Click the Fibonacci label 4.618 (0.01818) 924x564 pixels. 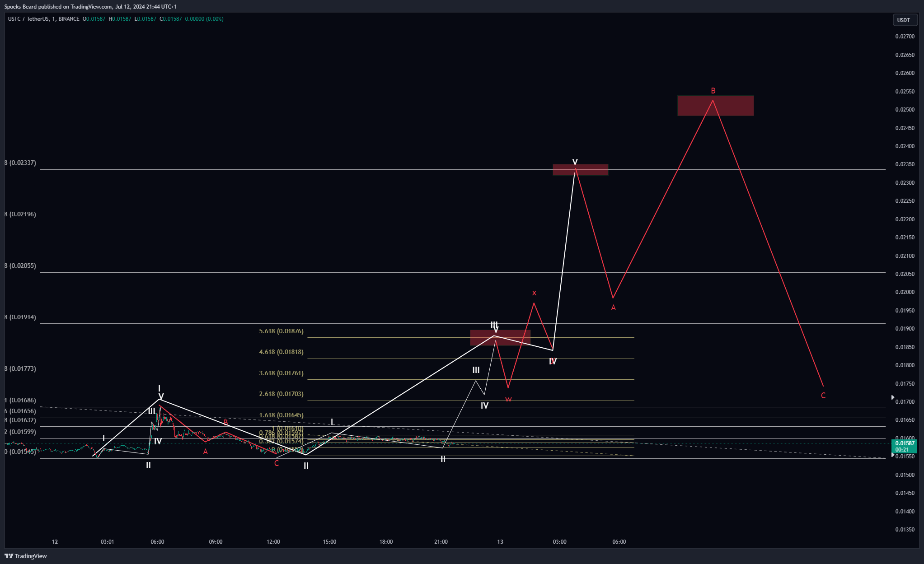click(281, 352)
